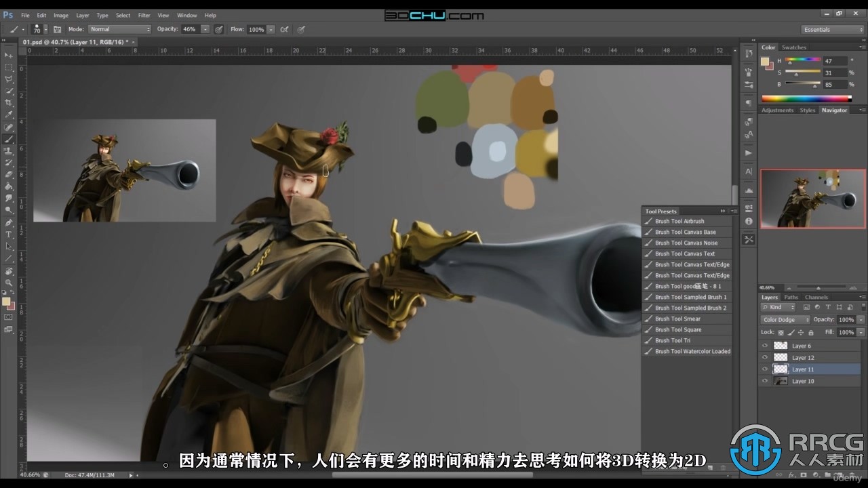Screen dimensions: 868x488
Task: Choose Brush Tool Smear preset
Action: click(688, 319)
